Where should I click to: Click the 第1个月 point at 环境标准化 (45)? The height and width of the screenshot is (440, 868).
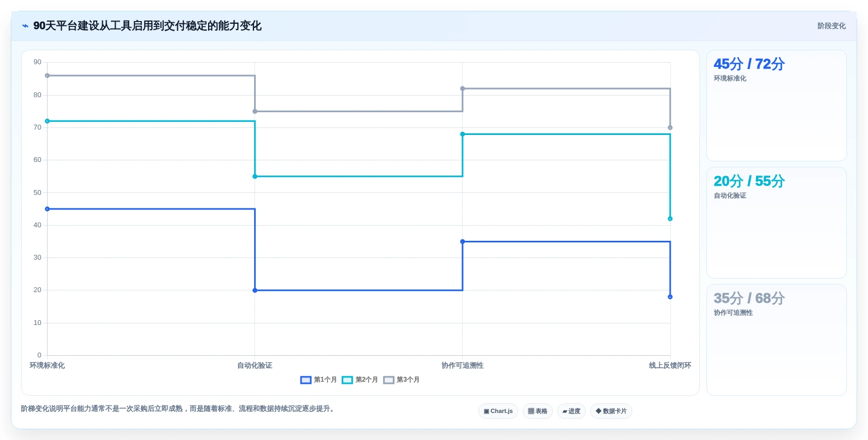click(x=48, y=209)
